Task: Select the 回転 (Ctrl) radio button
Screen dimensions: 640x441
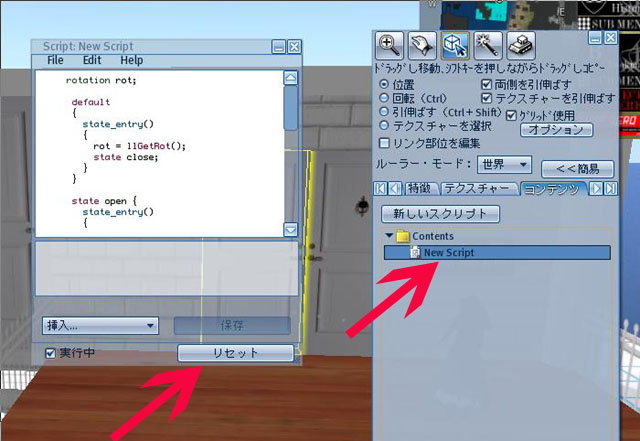Action: point(384,98)
